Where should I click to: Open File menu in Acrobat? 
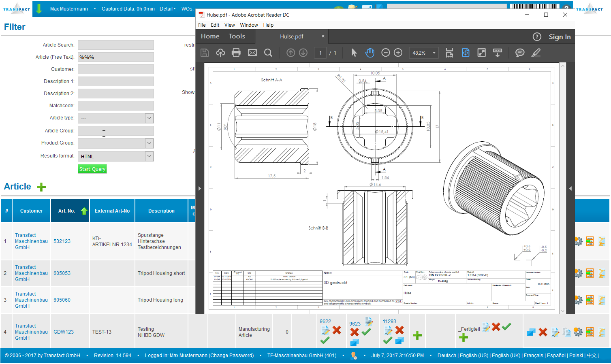coord(202,25)
